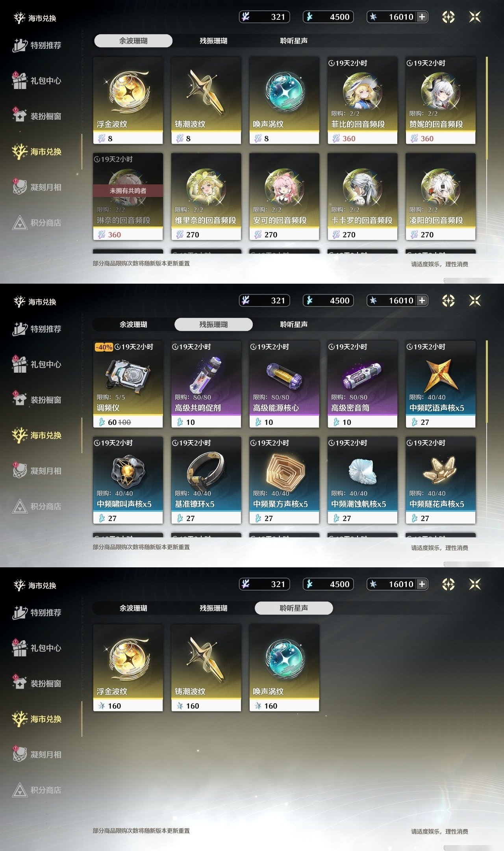This screenshot has height=851, width=504.
Task: Choose 中频隧花声核x5 priced 27
Action: [441, 480]
